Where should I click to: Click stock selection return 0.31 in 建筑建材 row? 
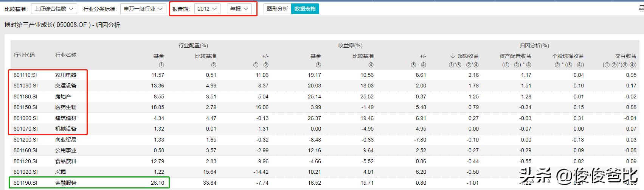[579, 118]
